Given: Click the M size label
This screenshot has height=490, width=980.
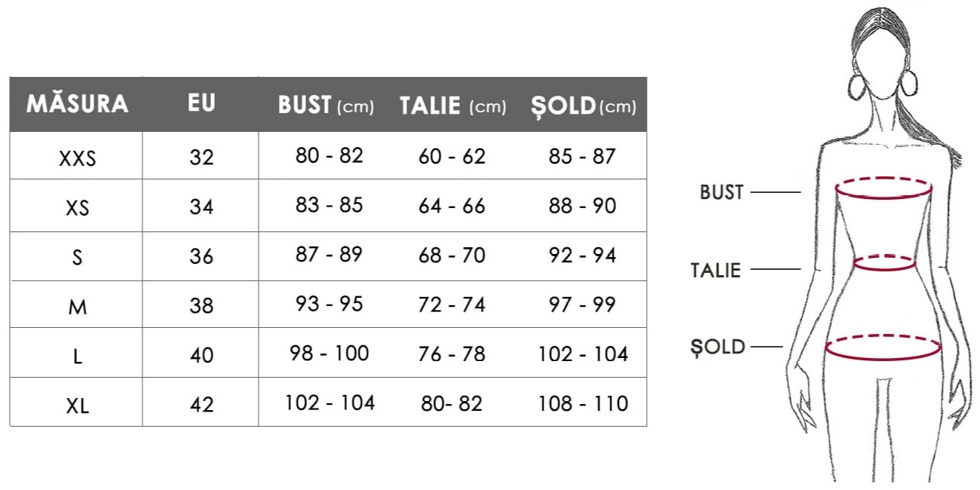Looking at the screenshot, I should pos(78,307).
